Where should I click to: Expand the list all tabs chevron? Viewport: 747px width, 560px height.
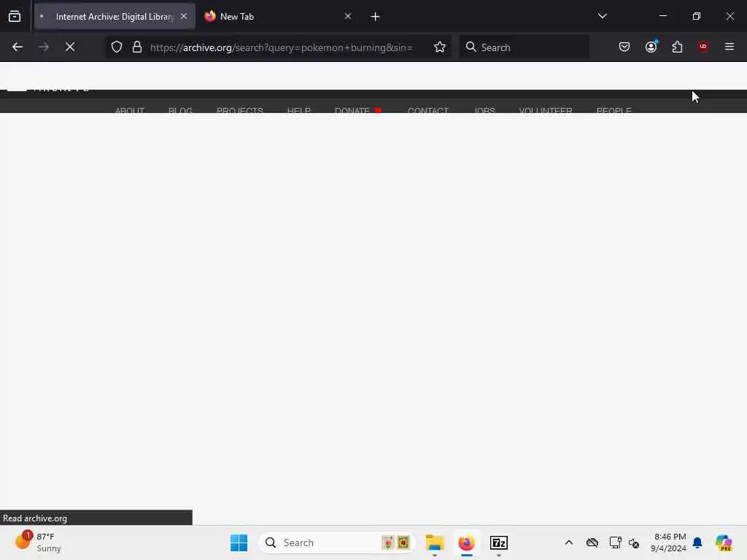pos(602,16)
